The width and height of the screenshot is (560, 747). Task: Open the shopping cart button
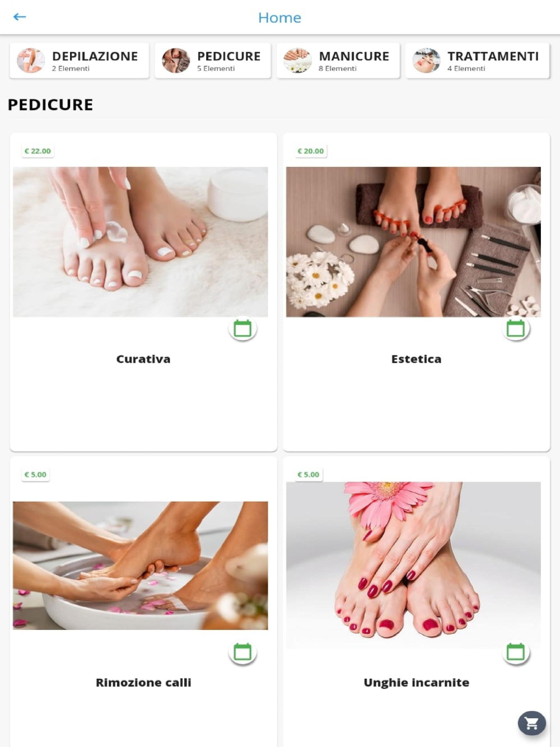tap(532, 723)
